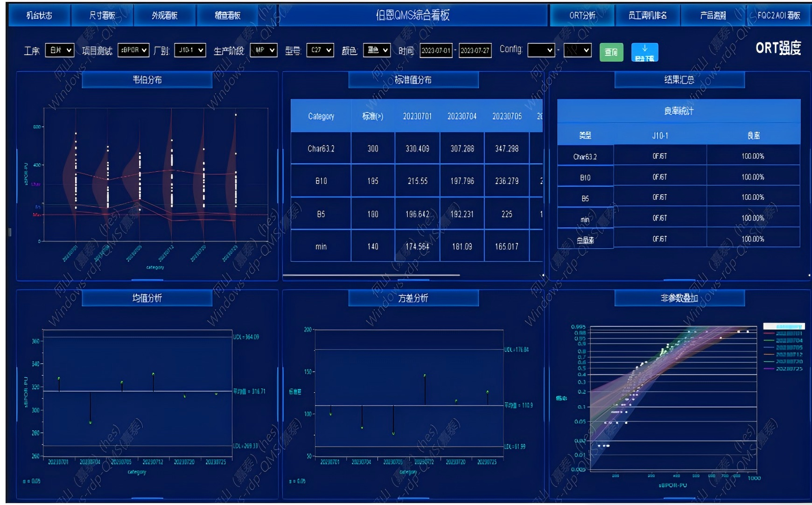Click the end date field 2023-07-27

tap(475, 50)
